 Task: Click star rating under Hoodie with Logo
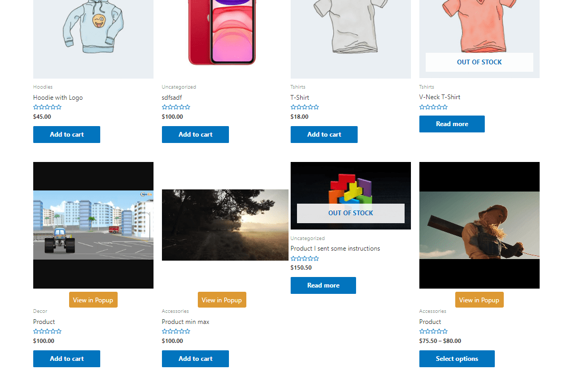coord(47,107)
